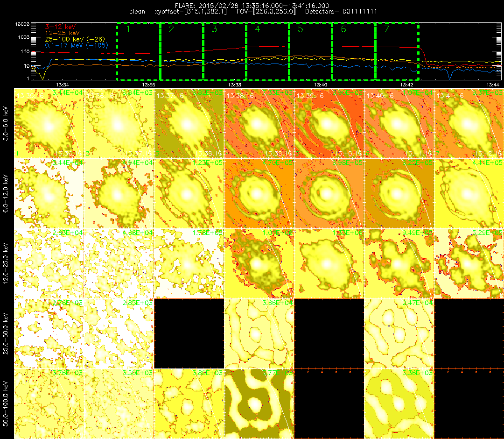Screen dimensions: 504x439
Task: Click the 'clean' algorithm label
Action: click(x=137, y=12)
